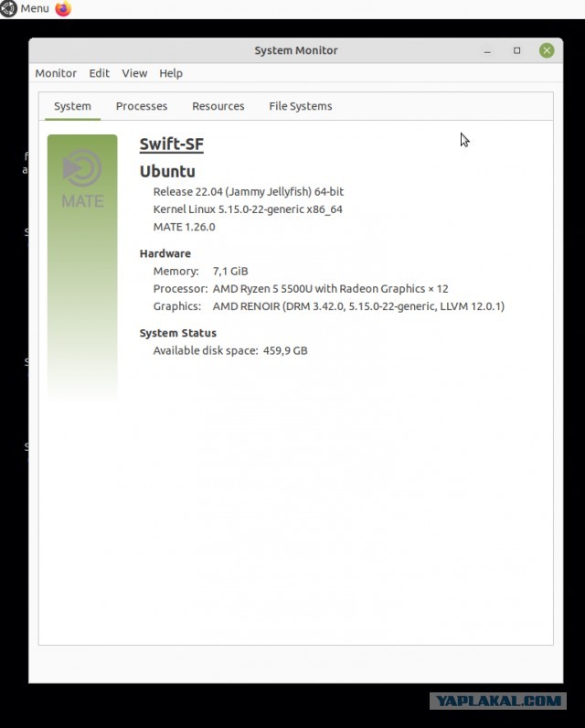Switch to the Processes tab
The width and height of the screenshot is (585, 728).
[x=142, y=106]
